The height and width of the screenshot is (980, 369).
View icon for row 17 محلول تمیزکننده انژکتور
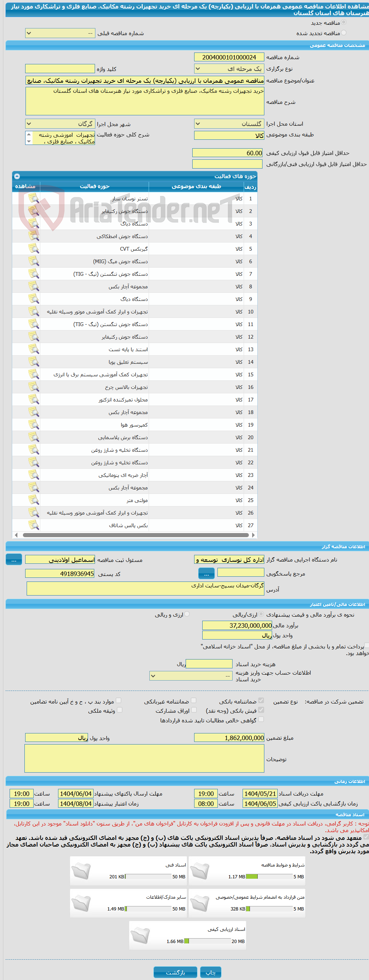[34, 399]
